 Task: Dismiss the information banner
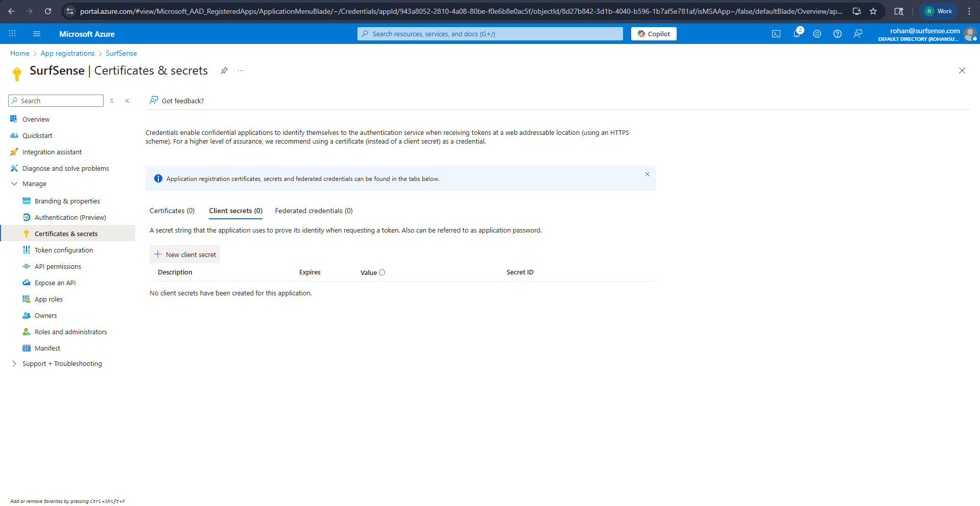[x=647, y=174]
